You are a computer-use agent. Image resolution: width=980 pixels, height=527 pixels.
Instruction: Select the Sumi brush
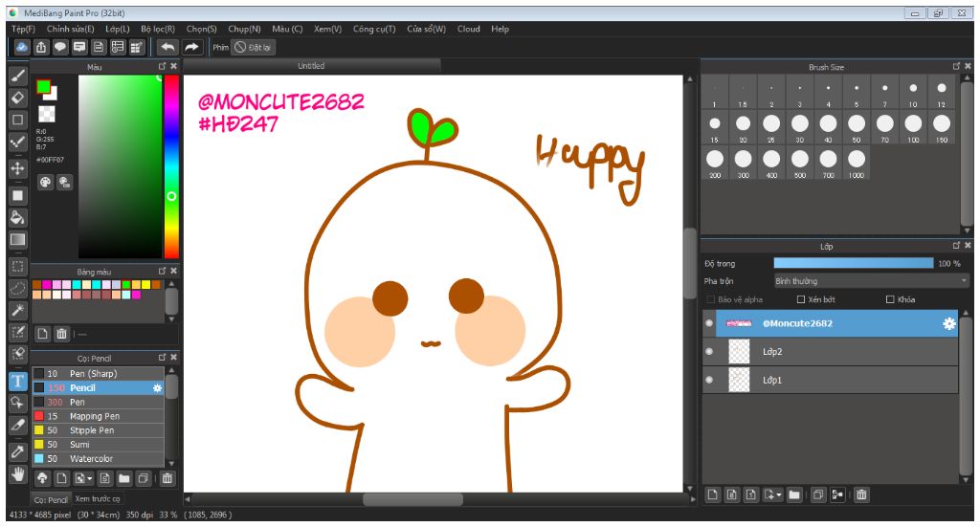(99, 444)
